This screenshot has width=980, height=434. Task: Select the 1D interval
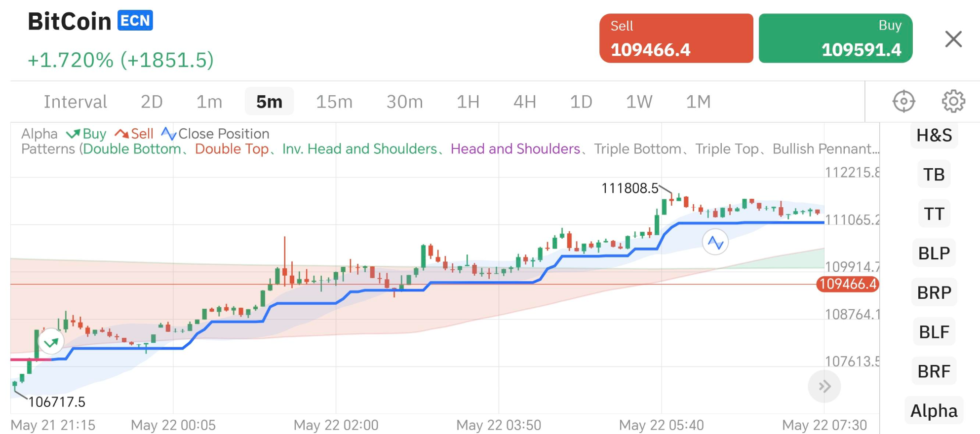pos(581,102)
